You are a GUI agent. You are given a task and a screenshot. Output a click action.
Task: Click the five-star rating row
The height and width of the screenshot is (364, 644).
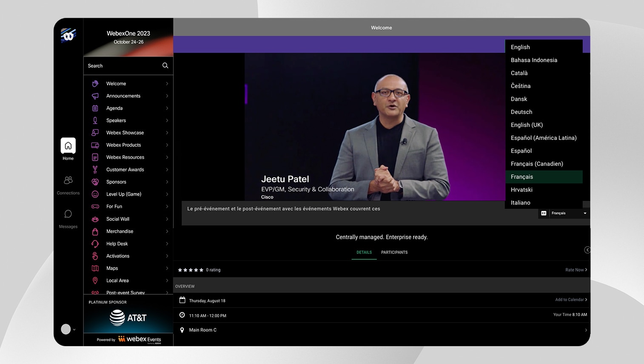coord(190,270)
